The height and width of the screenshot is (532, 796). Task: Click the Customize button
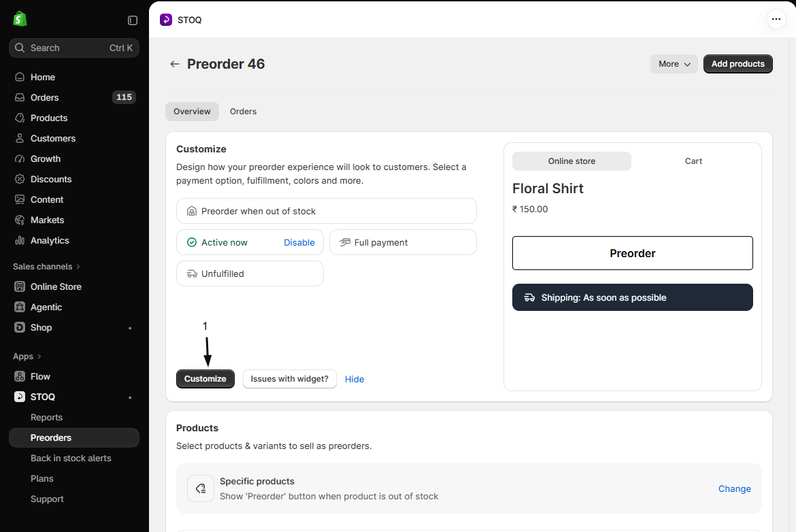(x=205, y=379)
